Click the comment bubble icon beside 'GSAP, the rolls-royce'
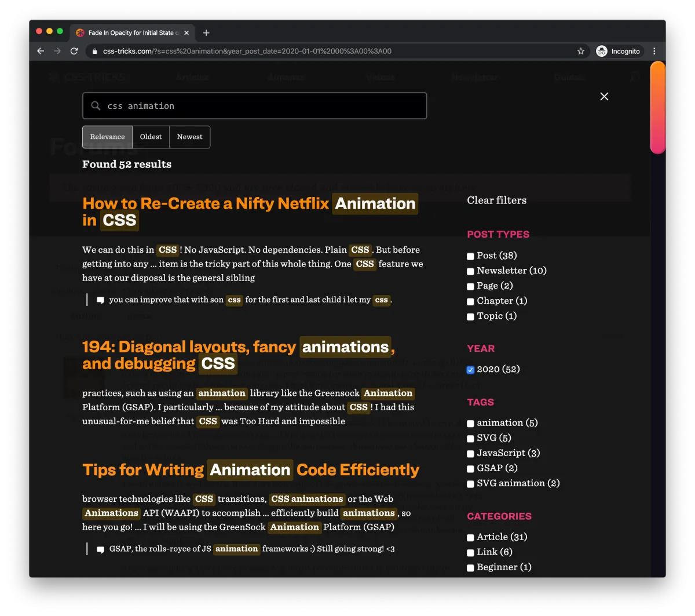Image resolution: width=695 pixels, height=616 pixels. pos(100,549)
